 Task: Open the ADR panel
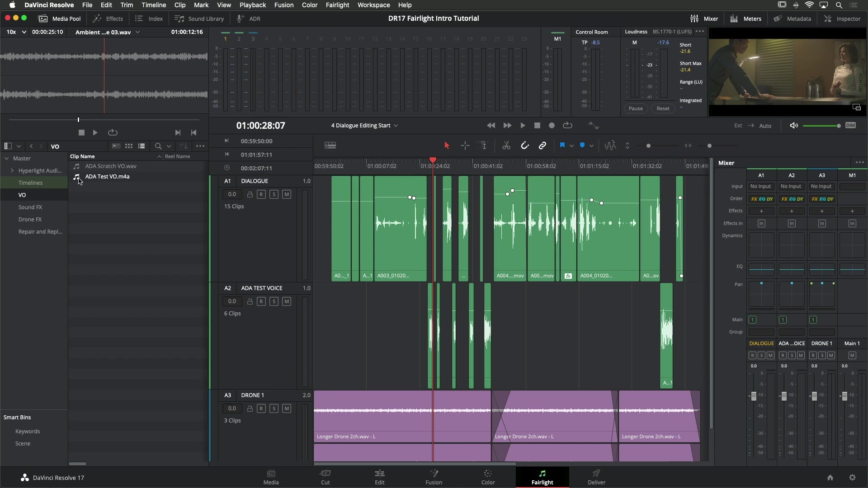[248, 19]
